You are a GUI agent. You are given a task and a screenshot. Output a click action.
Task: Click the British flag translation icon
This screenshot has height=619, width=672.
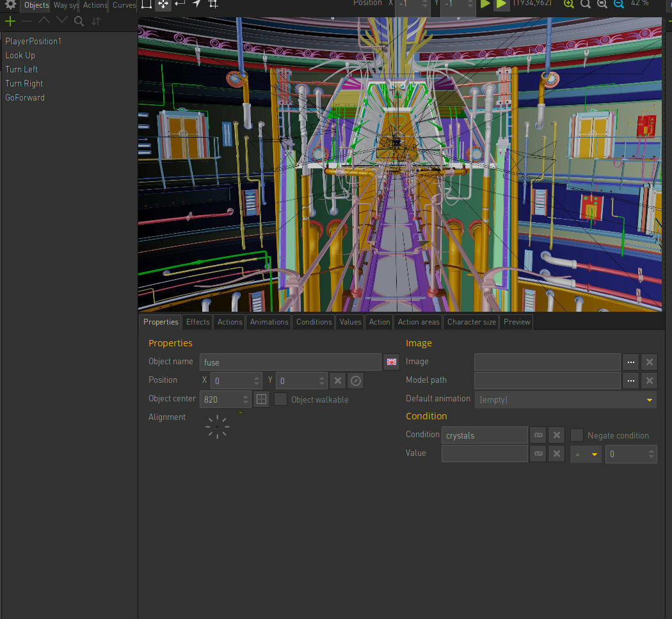pyautogui.click(x=391, y=362)
